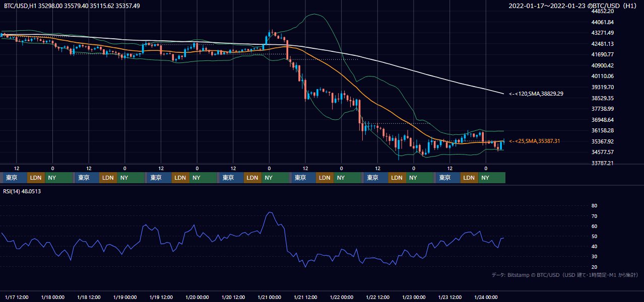Click price level 36948.64
The width and height of the screenshot is (644, 302).
point(602,120)
